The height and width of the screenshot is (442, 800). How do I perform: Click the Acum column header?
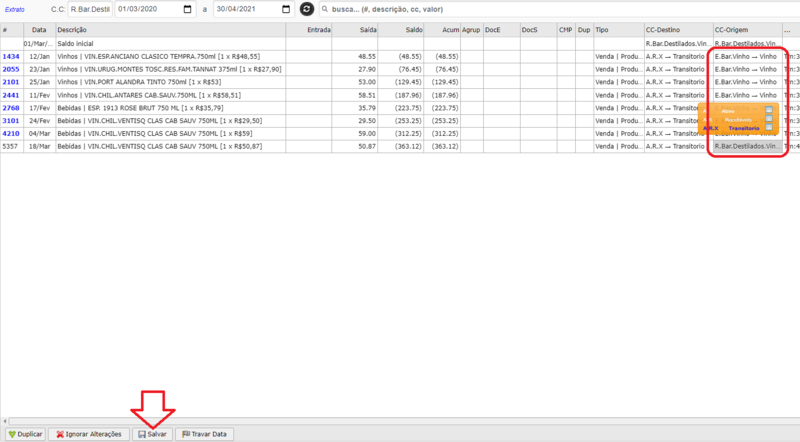pyautogui.click(x=442, y=30)
